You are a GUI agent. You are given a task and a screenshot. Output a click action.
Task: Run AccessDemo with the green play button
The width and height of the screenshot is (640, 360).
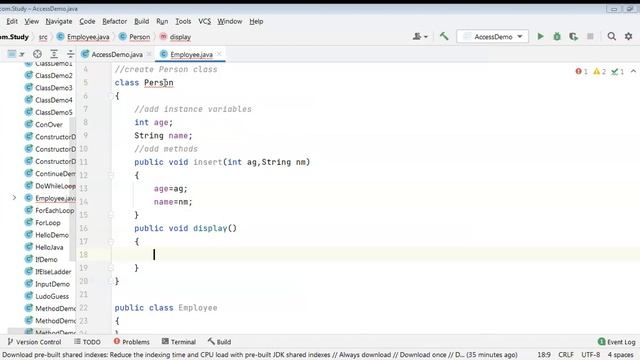(x=540, y=37)
